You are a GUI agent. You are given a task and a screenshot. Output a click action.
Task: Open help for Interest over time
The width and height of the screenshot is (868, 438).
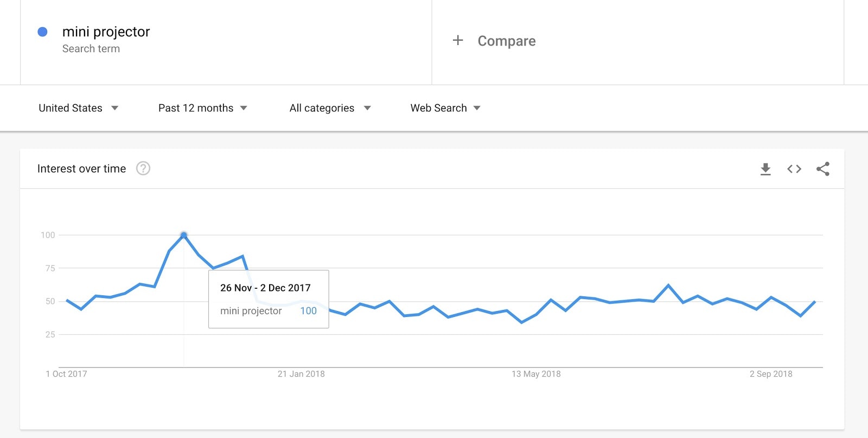click(143, 169)
